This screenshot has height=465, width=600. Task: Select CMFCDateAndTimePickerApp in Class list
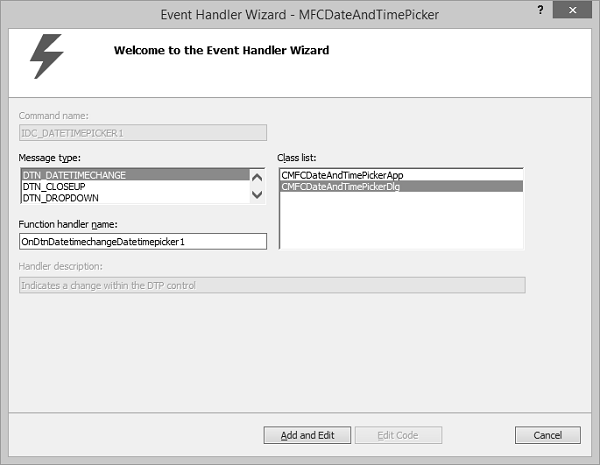(x=401, y=175)
